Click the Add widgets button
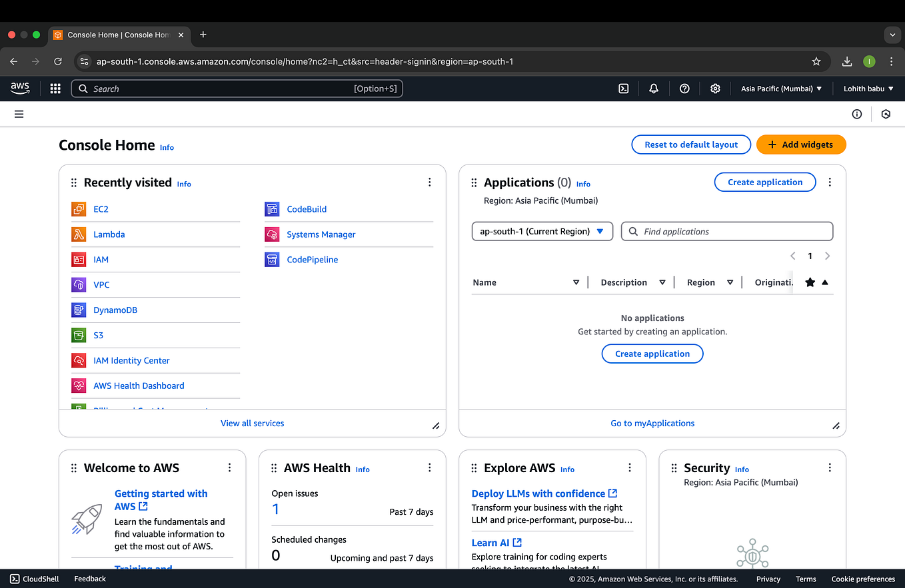This screenshot has height=588, width=905. [x=801, y=145]
